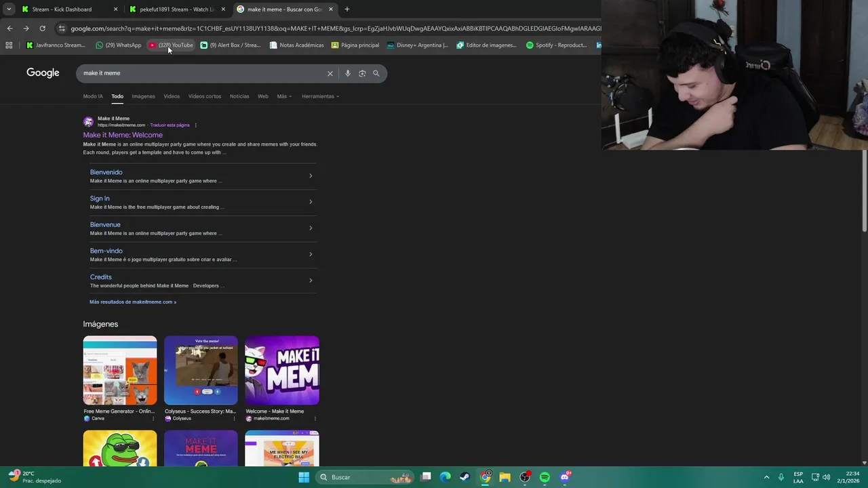Search by image with Google Lens icon
The width and height of the screenshot is (868, 488).
coord(362,73)
